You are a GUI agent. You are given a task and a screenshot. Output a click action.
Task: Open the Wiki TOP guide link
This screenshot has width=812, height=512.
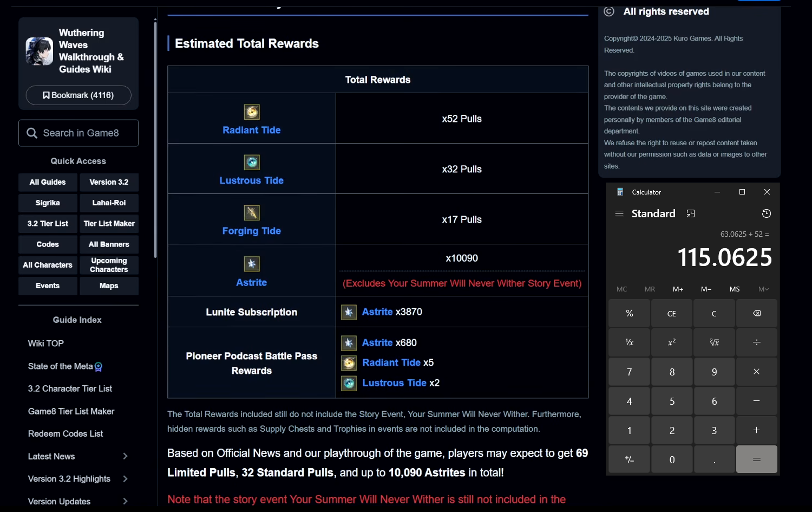tap(46, 344)
